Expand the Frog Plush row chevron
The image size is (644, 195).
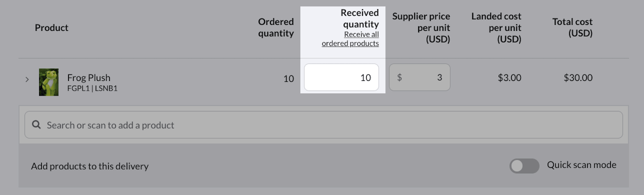tap(27, 79)
